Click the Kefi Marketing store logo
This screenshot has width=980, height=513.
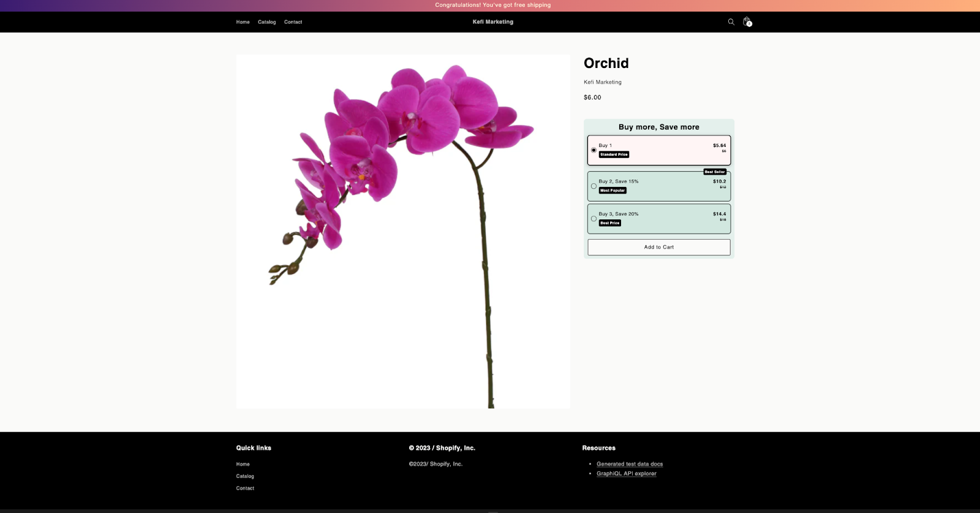pyautogui.click(x=492, y=22)
